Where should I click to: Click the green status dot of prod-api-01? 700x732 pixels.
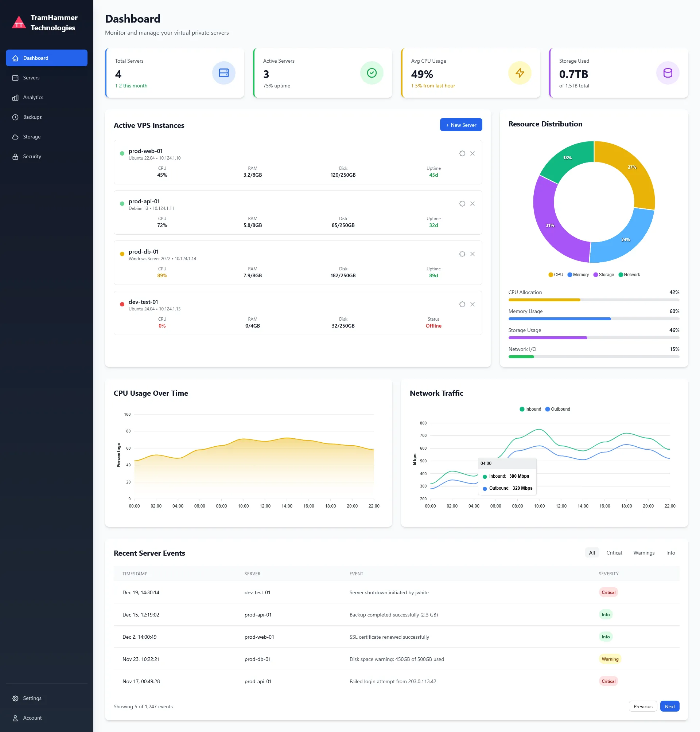(122, 204)
